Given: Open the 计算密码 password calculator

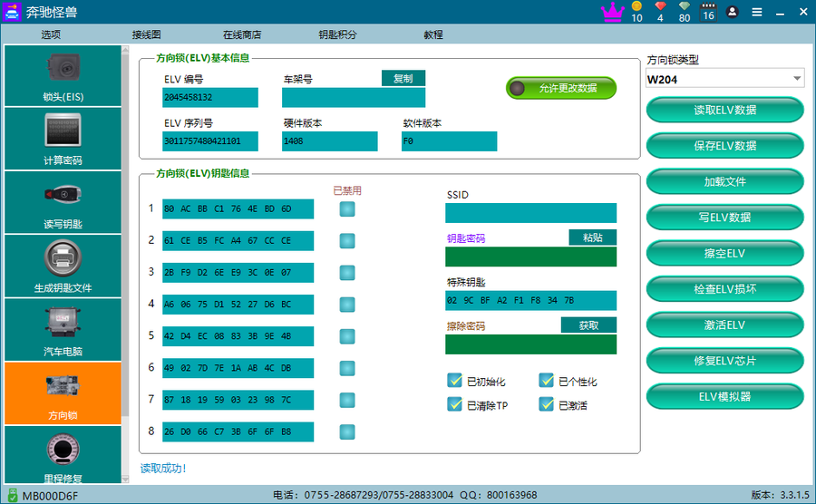Looking at the screenshot, I should coord(62,140).
